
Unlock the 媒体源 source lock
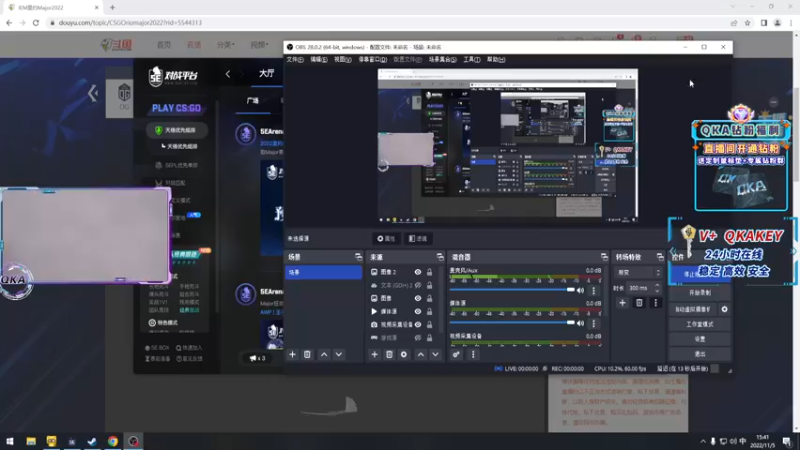point(430,311)
